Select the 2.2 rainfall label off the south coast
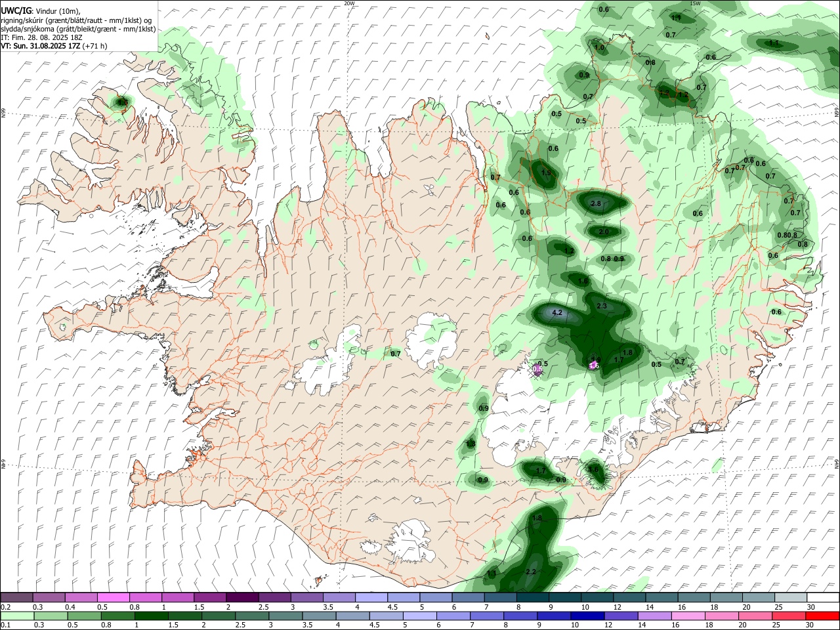Screen dimensions: 840x630 532,572
